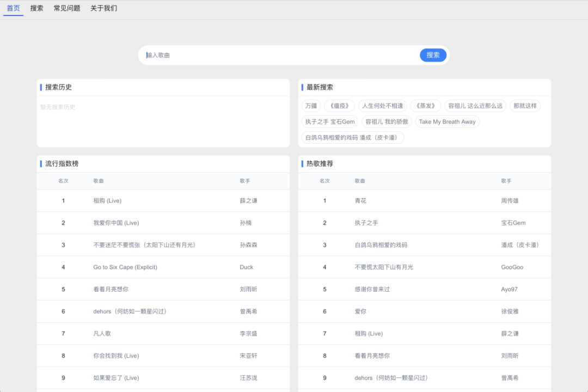
Task: Go to 关于我们 tab
Action: [103, 8]
